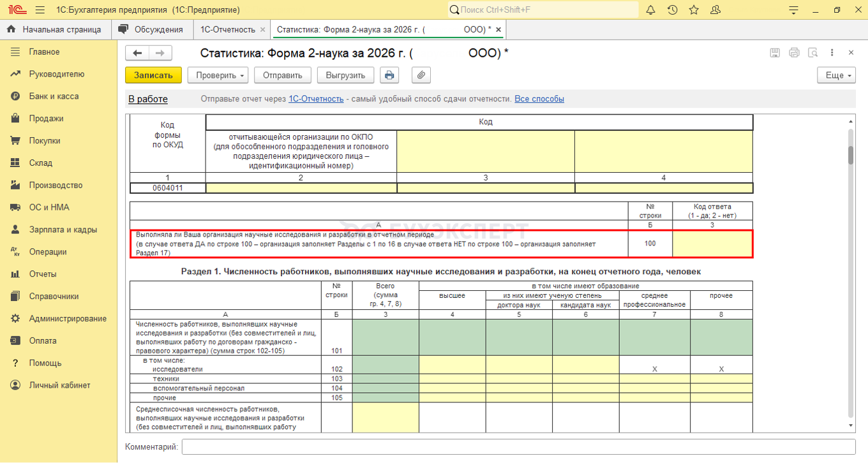Print the report via printer toolbar icon

click(x=389, y=75)
